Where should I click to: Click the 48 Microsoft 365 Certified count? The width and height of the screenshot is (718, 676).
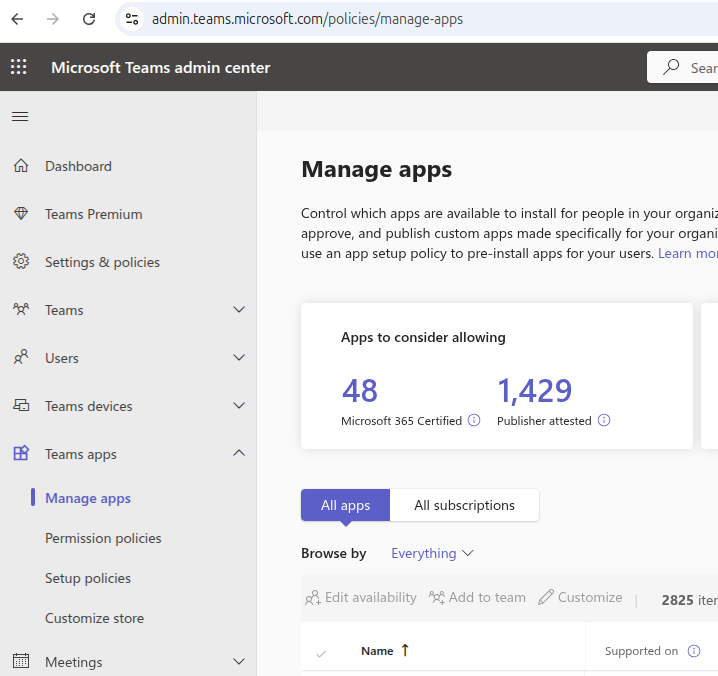(360, 391)
